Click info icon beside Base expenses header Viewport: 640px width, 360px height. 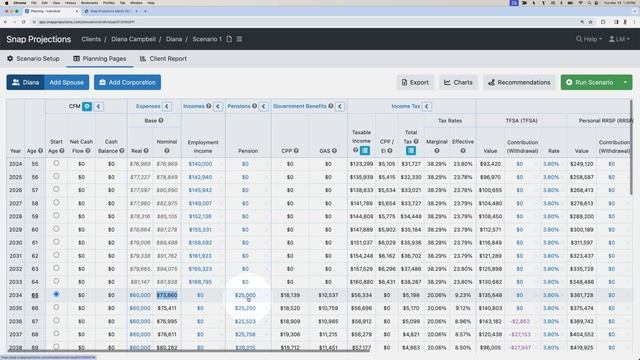[x=161, y=120]
